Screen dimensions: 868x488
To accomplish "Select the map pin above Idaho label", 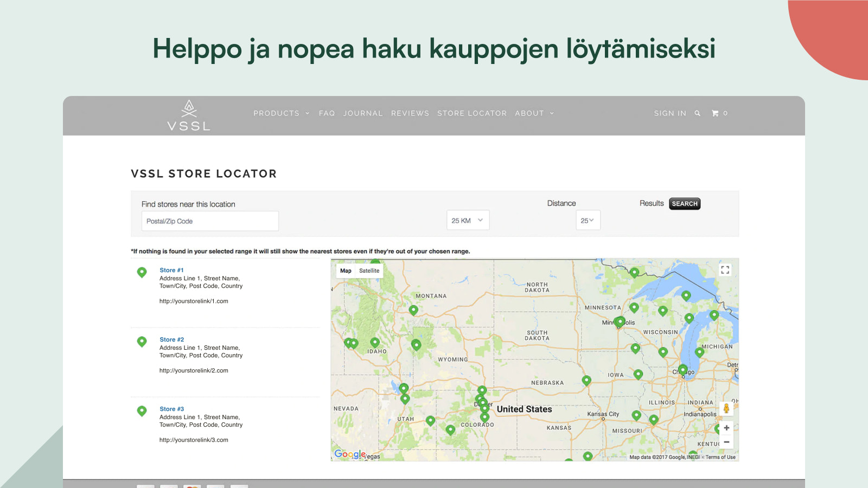I will (375, 343).
